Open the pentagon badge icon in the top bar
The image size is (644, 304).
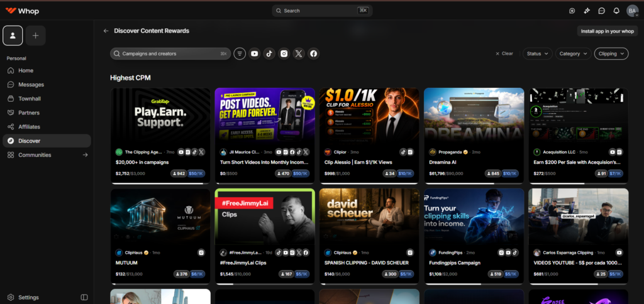pyautogui.click(x=572, y=11)
